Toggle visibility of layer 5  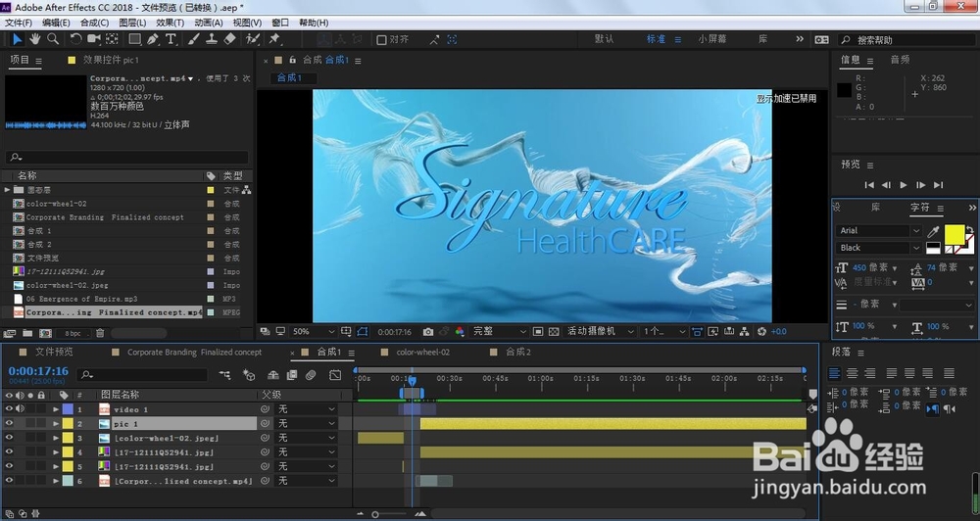(9, 467)
